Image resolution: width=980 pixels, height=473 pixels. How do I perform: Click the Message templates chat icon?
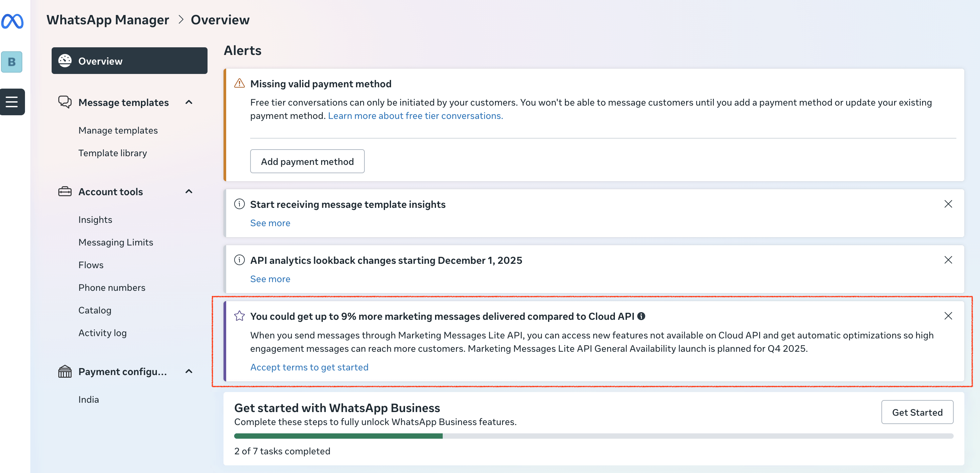(65, 102)
